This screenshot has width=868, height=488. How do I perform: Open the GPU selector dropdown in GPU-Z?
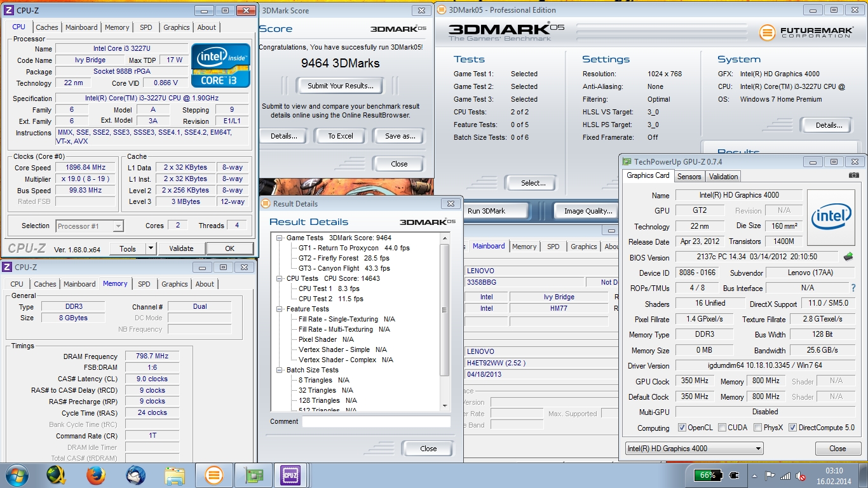[x=694, y=449]
